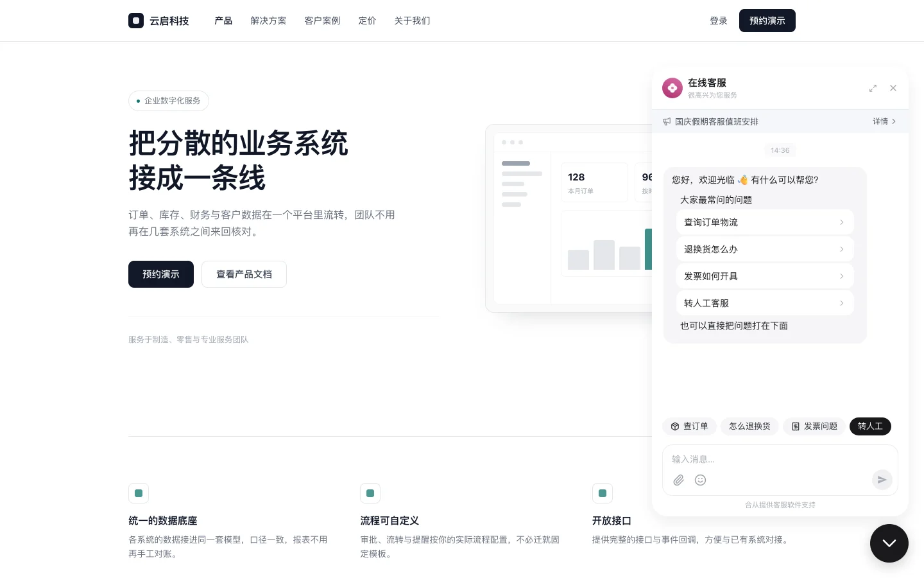Click the 合从提供客服软件支持 footer text
This screenshot has height=578, width=924.
point(780,505)
